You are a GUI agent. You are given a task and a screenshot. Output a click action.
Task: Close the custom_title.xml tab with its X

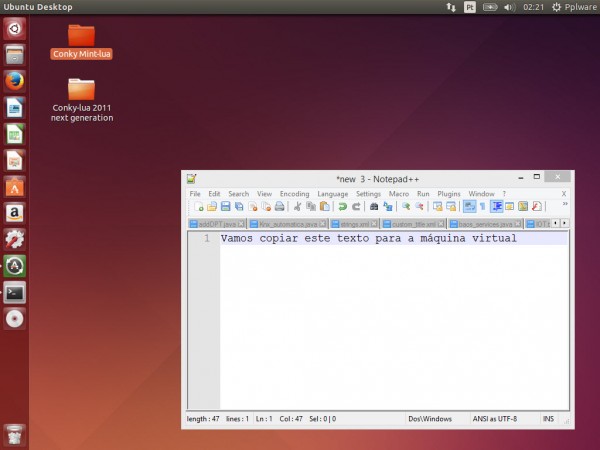point(441,223)
